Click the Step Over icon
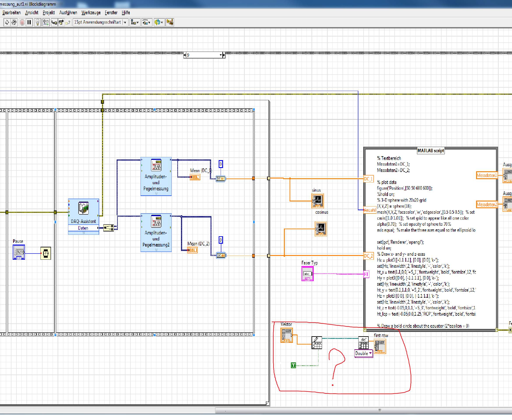The image size is (512, 420). (x=61, y=23)
